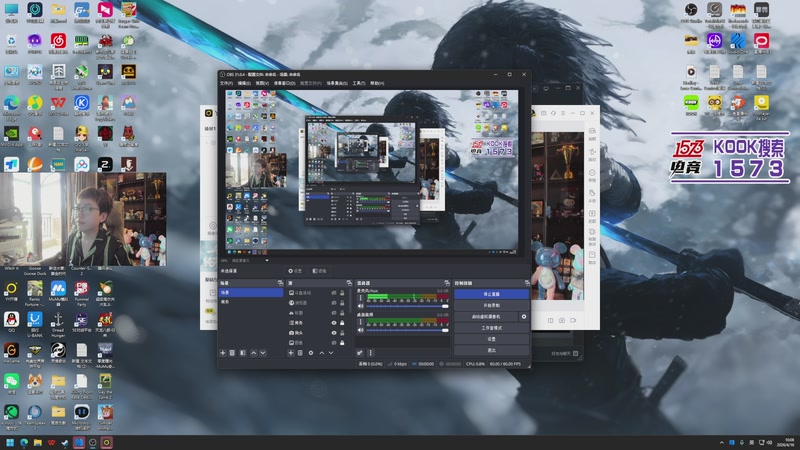800x450 pixels.
Task: Open virtual camera settings gear in Controls
Action: (523, 316)
